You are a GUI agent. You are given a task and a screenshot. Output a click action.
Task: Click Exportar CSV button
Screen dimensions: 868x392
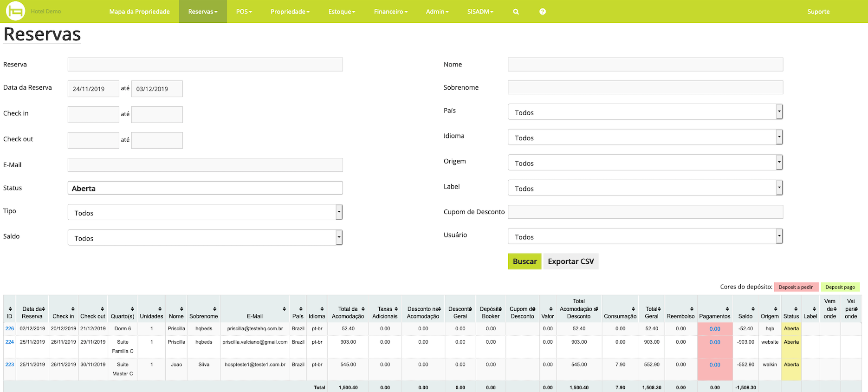[571, 261]
